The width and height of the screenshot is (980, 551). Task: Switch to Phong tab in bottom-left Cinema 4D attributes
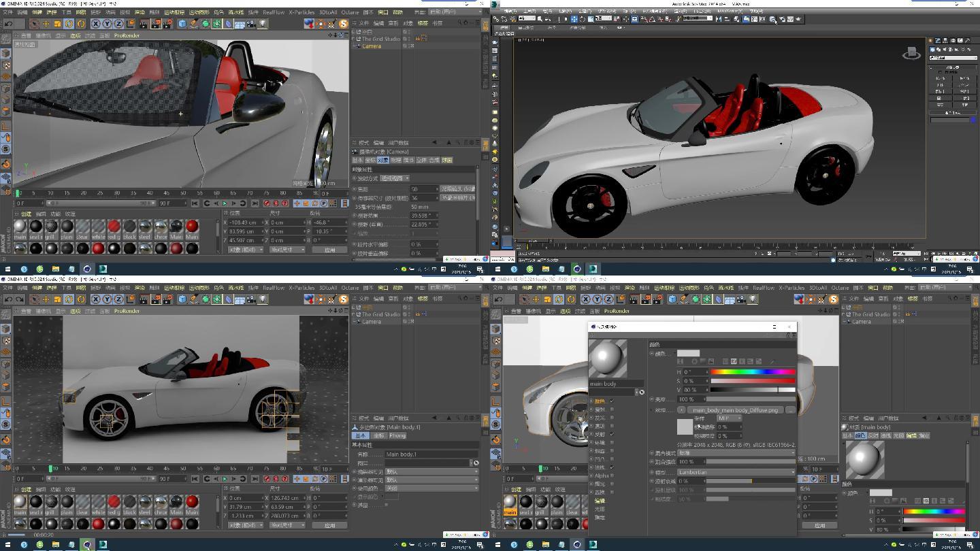coord(397,435)
